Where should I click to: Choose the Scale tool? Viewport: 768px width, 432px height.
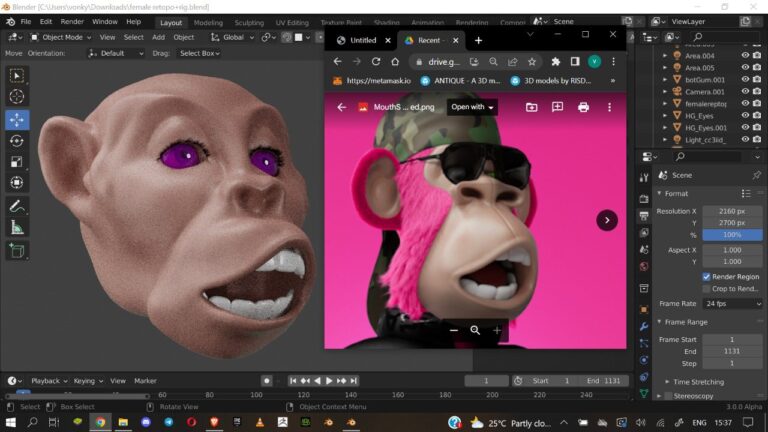tap(17, 162)
